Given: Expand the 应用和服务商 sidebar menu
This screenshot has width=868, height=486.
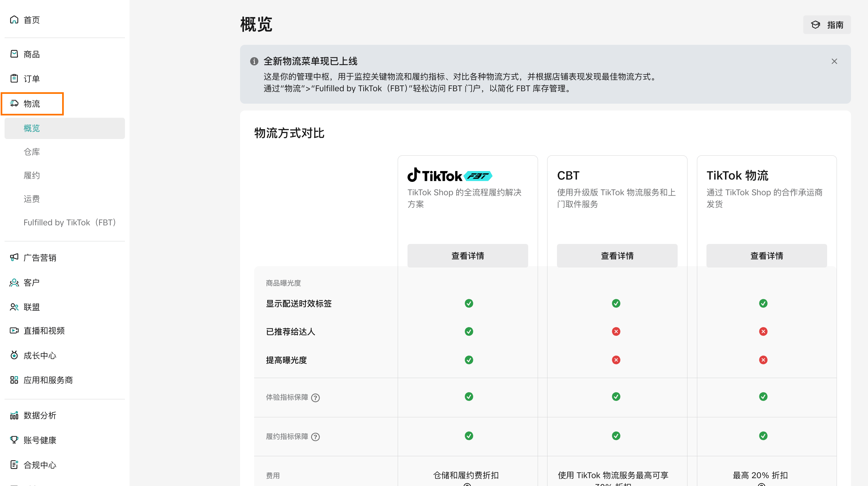Looking at the screenshot, I should 48,380.
